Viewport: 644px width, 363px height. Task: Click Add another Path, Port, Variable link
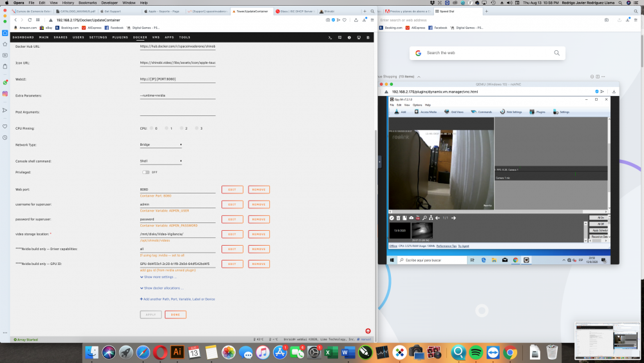[178, 299]
